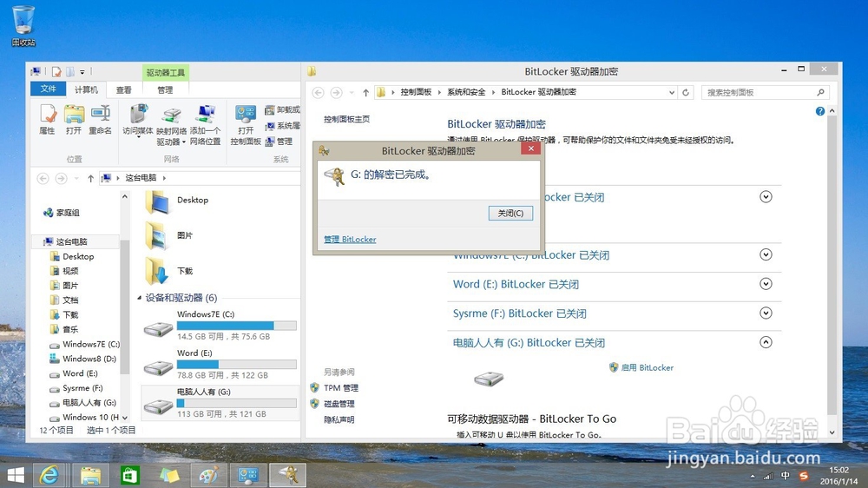Select 家庭组 (Homegroup) in navigation pane
Screen dimensions: 868x488
click(x=68, y=213)
